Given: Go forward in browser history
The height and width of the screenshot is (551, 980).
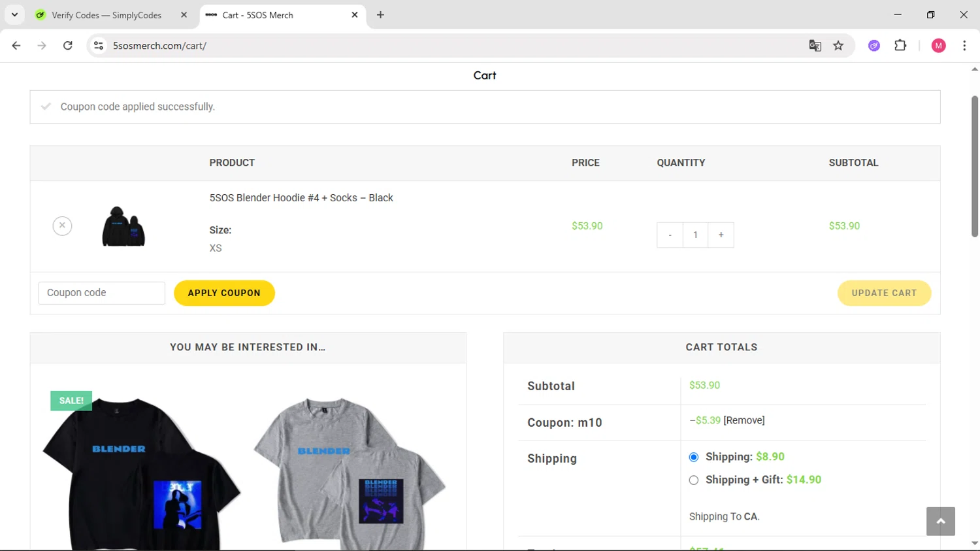Looking at the screenshot, I should click(x=42, y=46).
